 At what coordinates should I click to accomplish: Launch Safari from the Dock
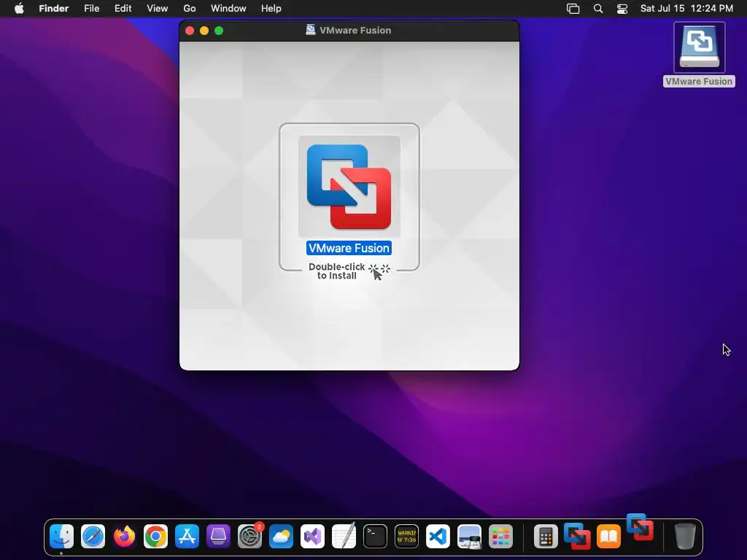tap(93, 537)
